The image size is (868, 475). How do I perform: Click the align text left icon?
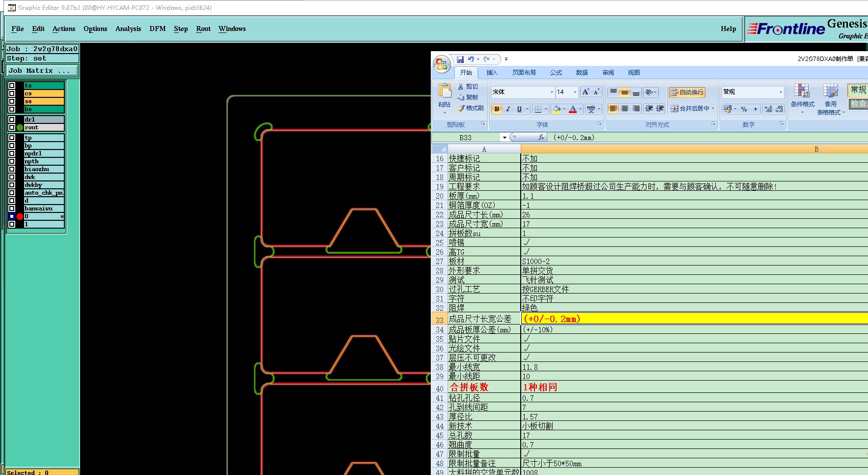click(x=614, y=109)
